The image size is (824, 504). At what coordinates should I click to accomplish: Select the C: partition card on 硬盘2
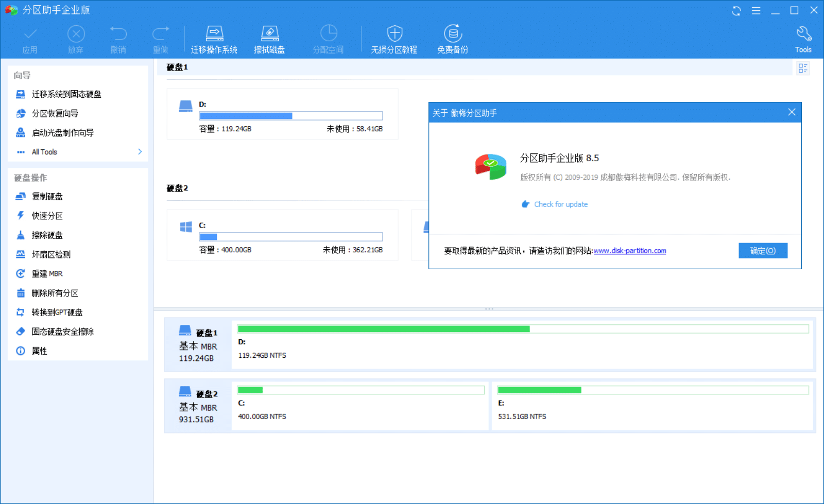pos(282,235)
